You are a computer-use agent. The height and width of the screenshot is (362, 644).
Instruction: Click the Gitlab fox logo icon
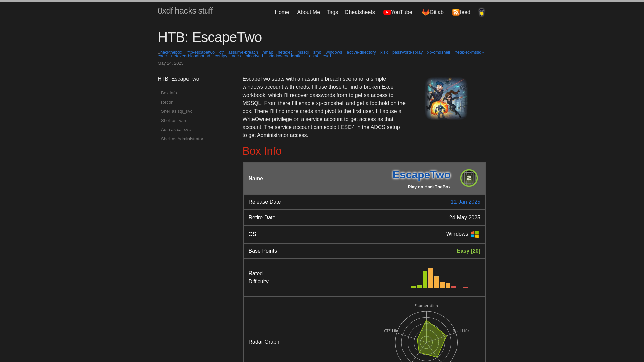[425, 12]
